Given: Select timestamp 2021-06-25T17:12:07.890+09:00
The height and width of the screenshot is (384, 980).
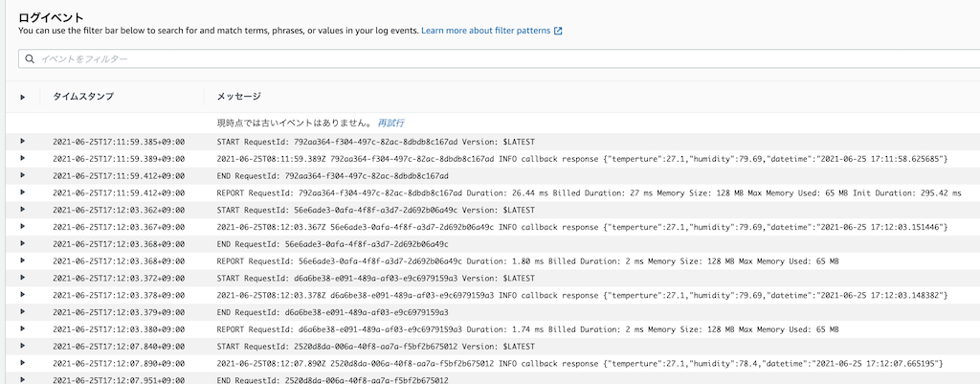Looking at the screenshot, I should coord(119,363).
